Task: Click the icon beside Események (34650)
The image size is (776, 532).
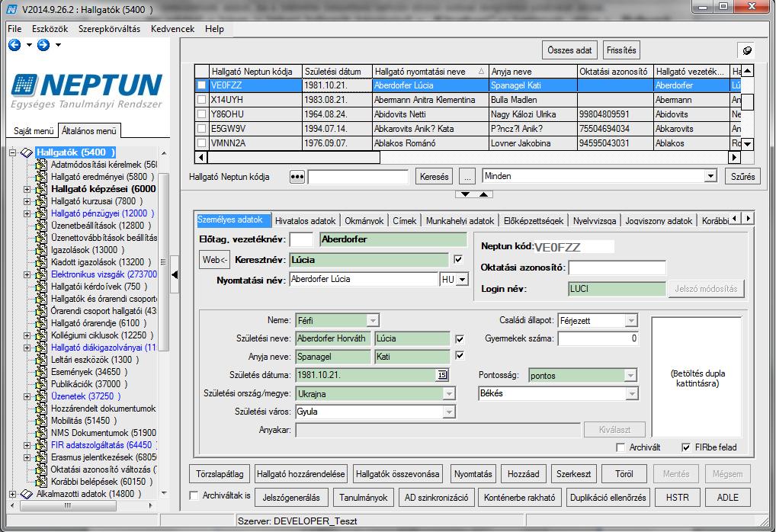Action: click(41, 372)
